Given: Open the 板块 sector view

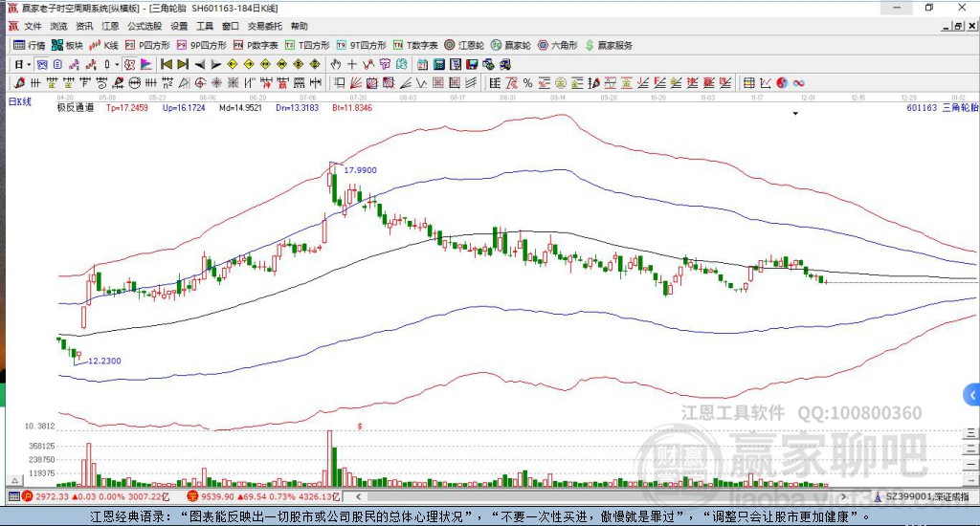Looking at the screenshot, I should (x=68, y=45).
